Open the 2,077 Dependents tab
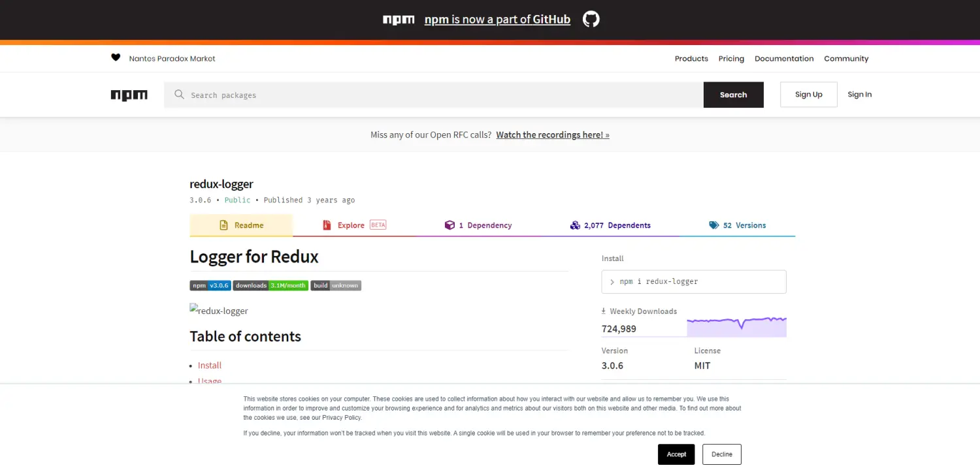This screenshot has height=470, width=980. (x=610, y=225)
